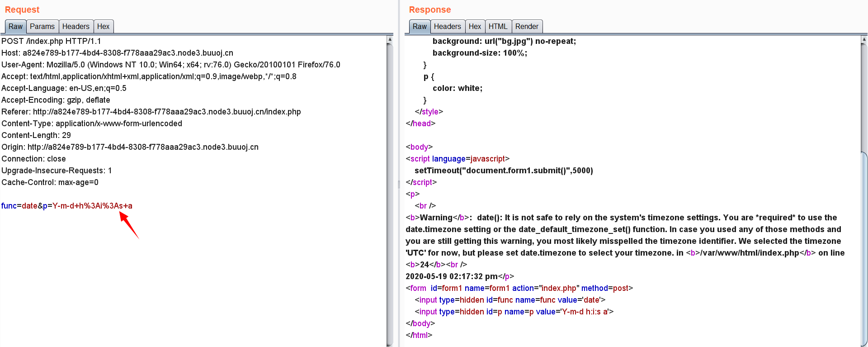Click the Accept-Language header line

click(64, 88)
